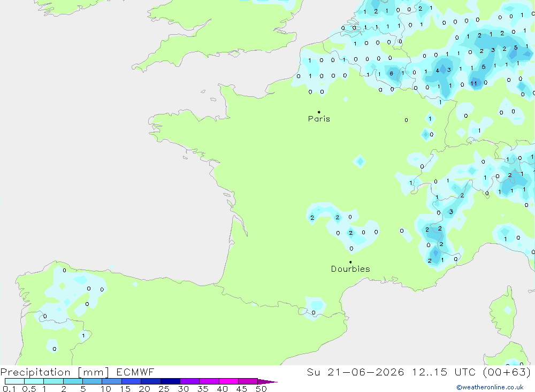Pick the legend swatch between 10 and 15
The image size is (535, 392).
coord(112,381)
